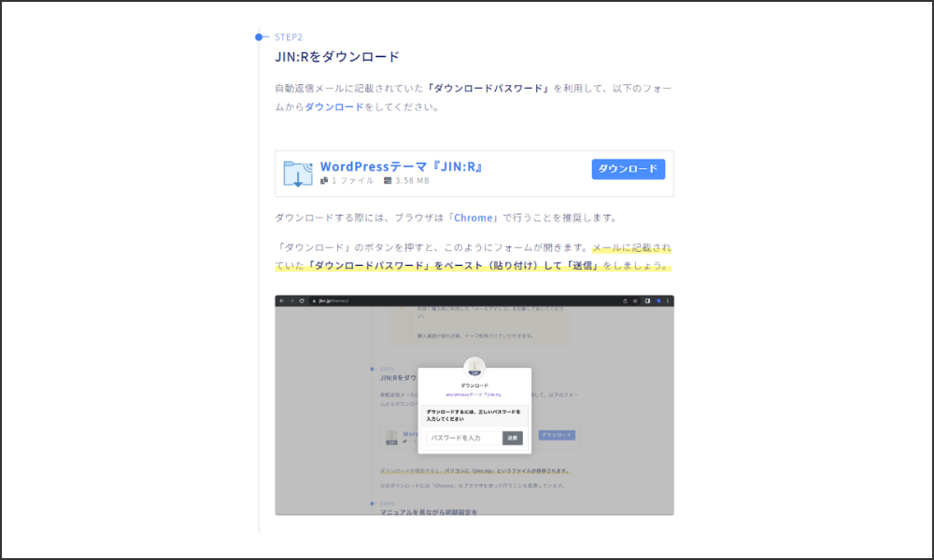Click the STEP2 timeline dot marker
The width and height of the screenshot is (934, 560).
point(259,37)
